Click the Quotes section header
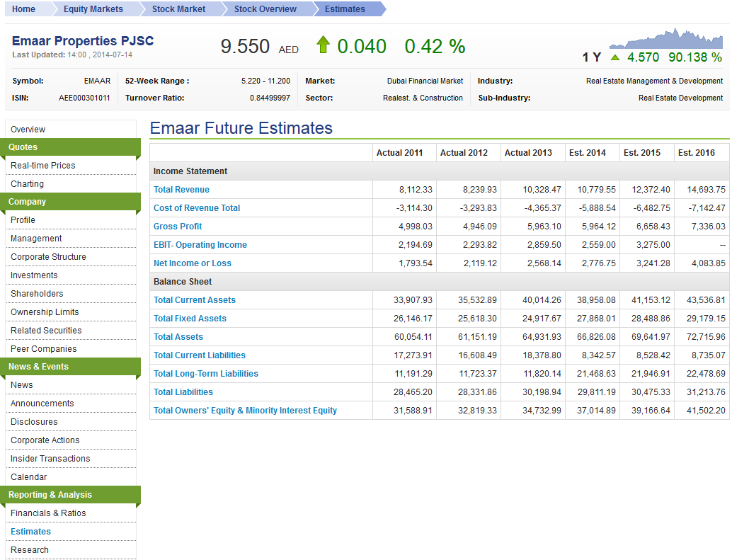 coord(71,147)
